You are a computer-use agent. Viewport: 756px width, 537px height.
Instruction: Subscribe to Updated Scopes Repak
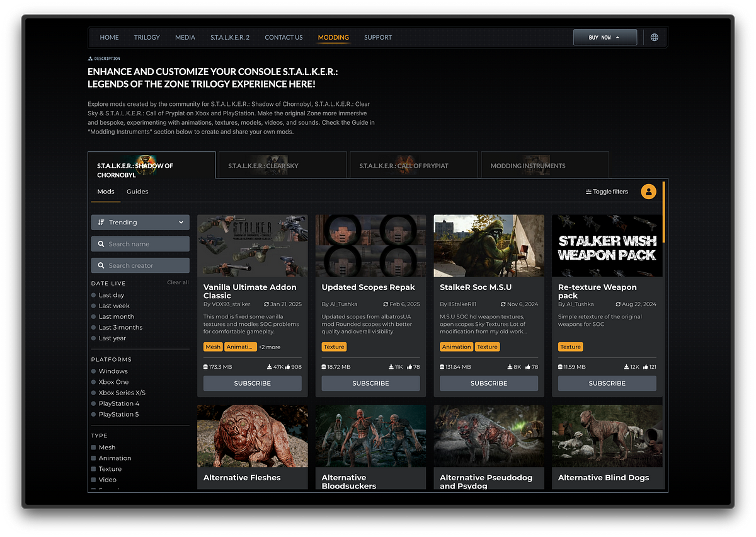(370, 383)
